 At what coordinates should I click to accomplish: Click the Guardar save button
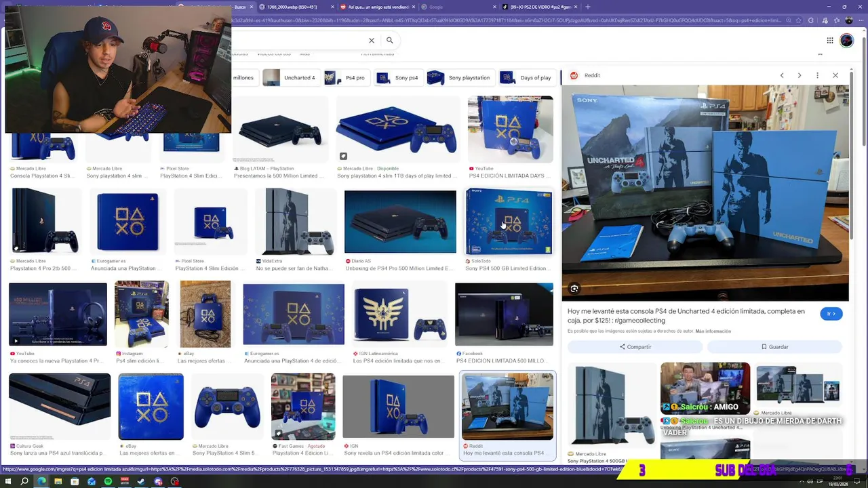tap(774, 347)
